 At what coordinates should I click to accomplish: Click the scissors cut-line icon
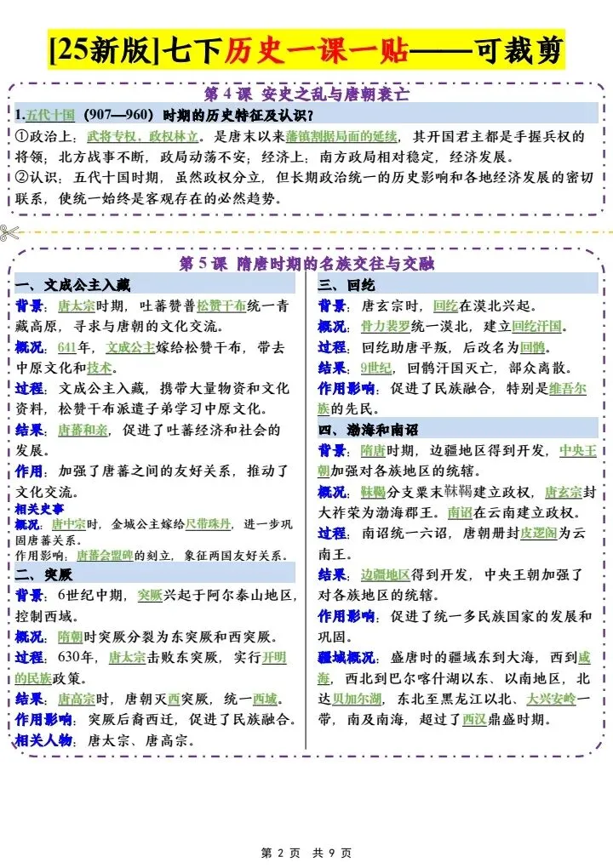[x=9, y=233]
